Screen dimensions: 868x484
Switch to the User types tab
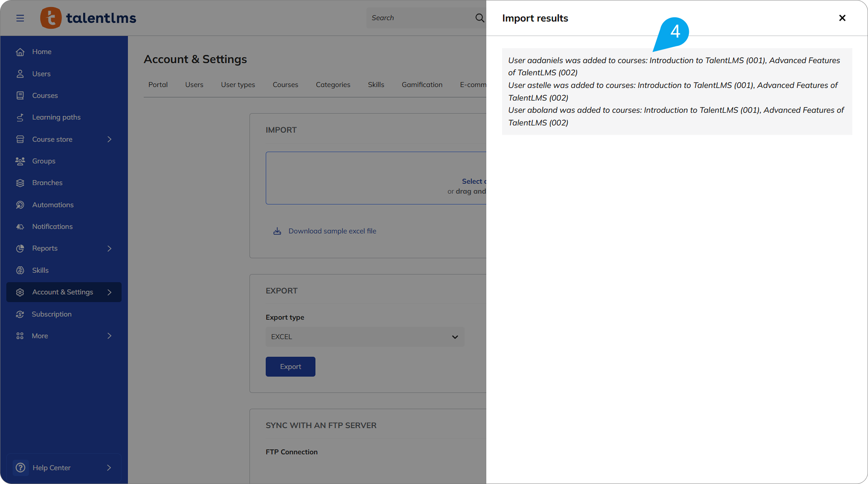[x=238, y=85]
